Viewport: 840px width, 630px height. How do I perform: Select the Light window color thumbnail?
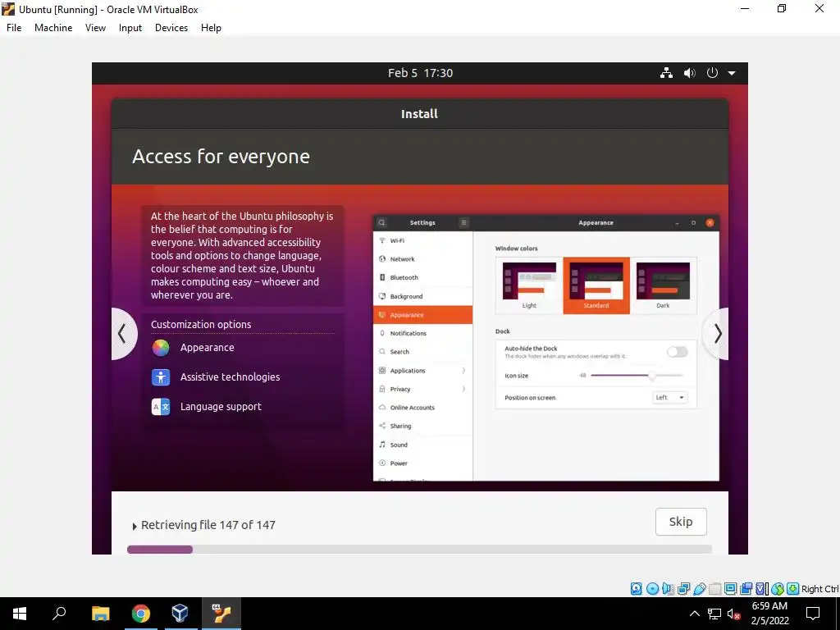tap(529, 285)
